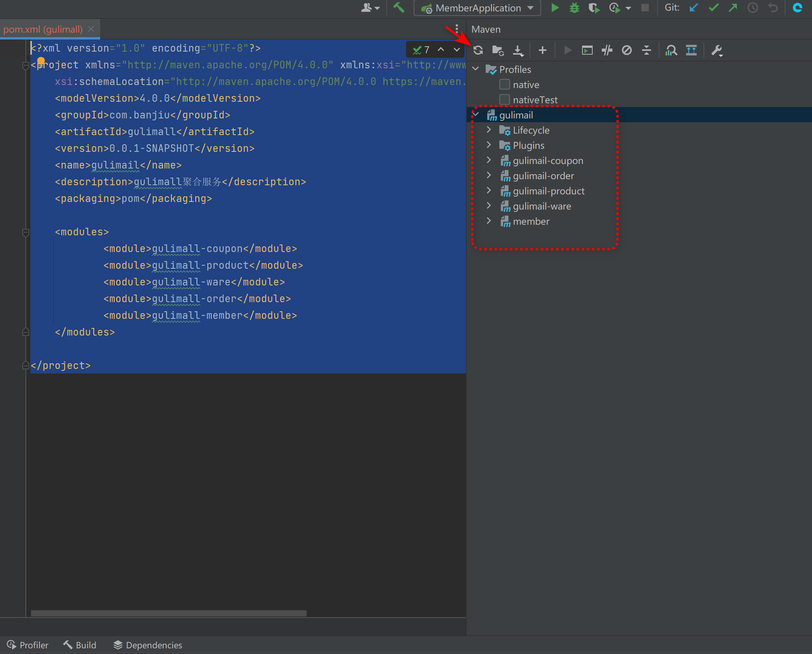Screen dimensions: 812x654
Task: Expand the gulimail-coupon module
Action: coord(489,160)
